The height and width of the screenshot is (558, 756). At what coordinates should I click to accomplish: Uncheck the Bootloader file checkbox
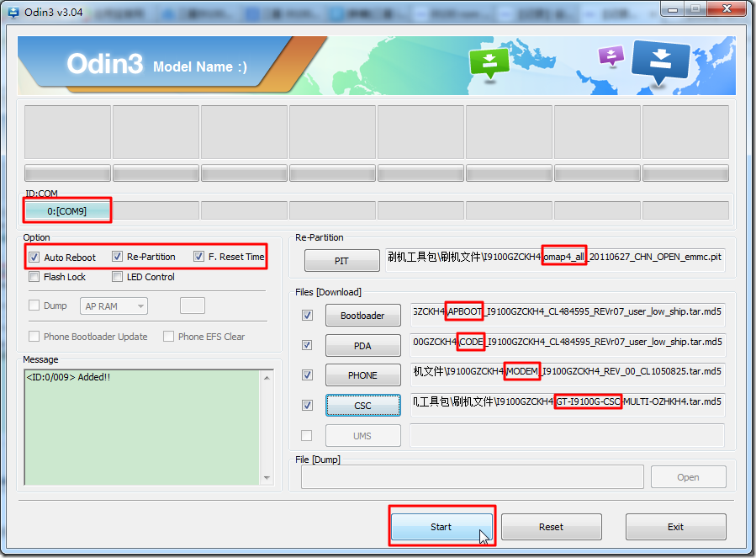point(307,316)
